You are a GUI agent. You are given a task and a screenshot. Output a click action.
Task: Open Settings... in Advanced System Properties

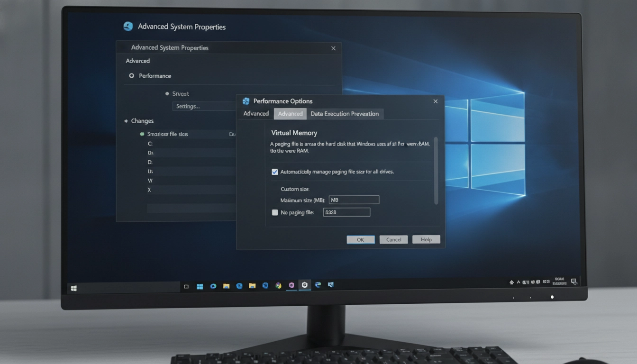(204, 106)
